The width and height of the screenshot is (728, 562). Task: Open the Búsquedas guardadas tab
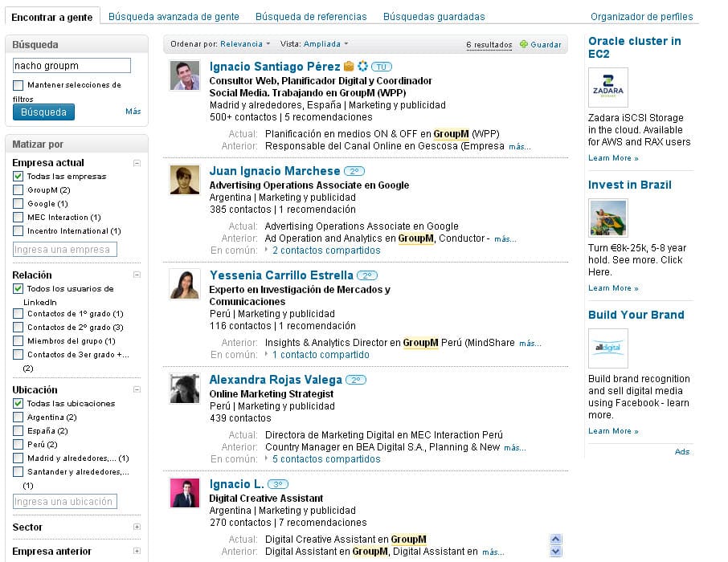[434, 16]
